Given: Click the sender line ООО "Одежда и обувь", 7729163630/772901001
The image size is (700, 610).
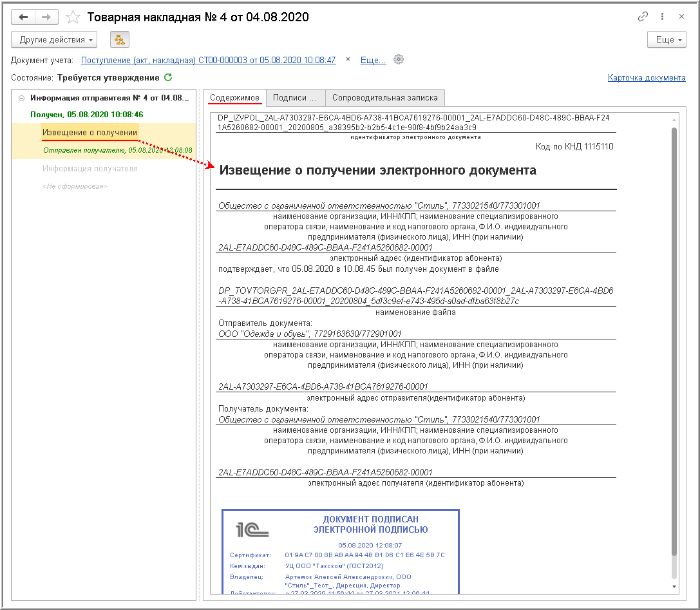Looking at the screenshot, I should pos(309,334).
